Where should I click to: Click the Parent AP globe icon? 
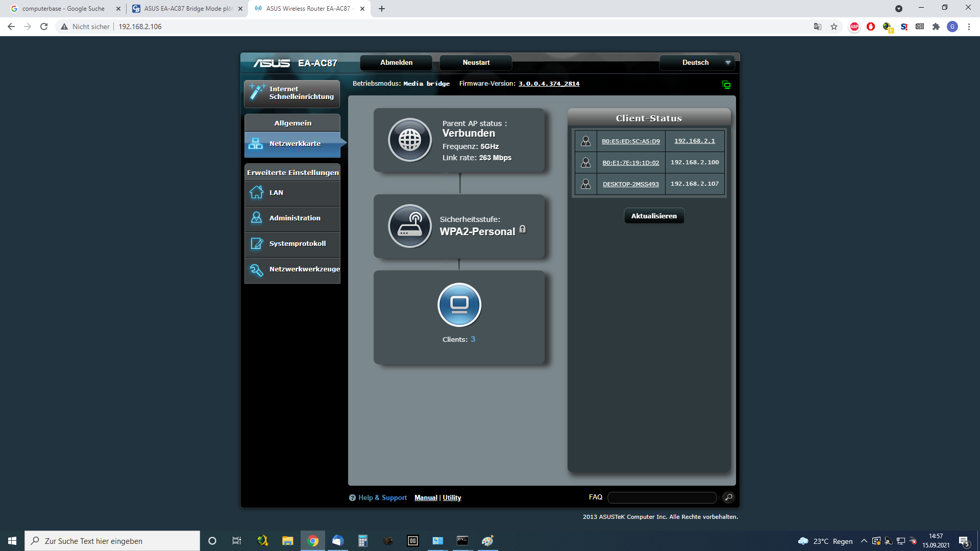pos(410,140)
